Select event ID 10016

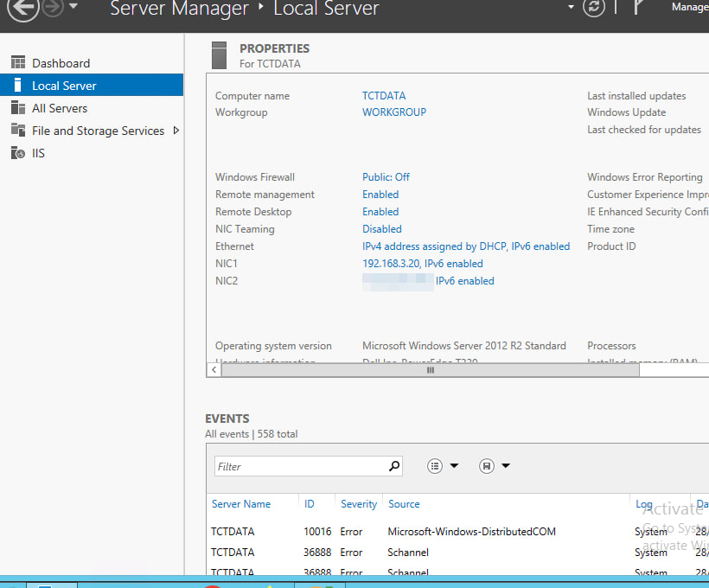tap(317, 532)
